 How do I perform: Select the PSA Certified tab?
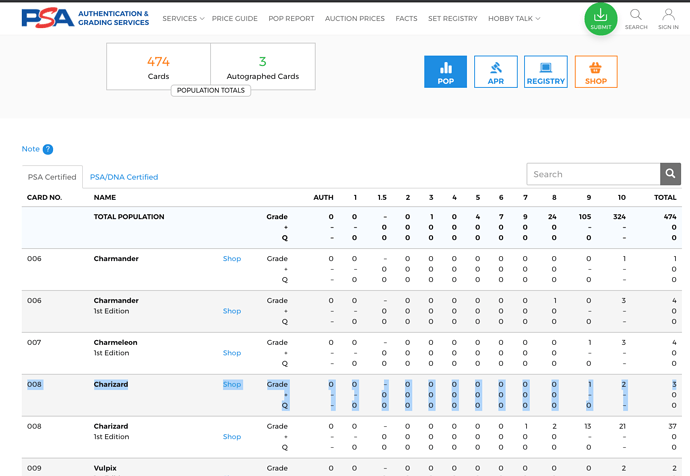[x=52, y=177]
